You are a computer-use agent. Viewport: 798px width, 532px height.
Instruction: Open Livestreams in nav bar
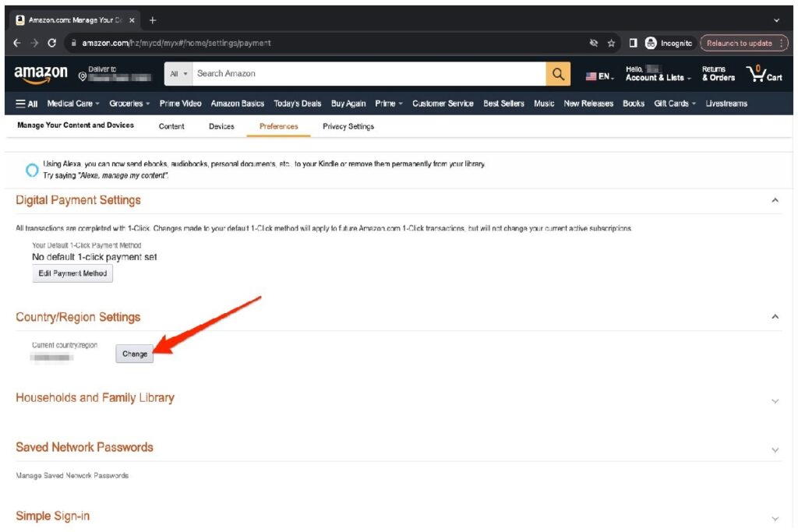click(x=726, y=104)
